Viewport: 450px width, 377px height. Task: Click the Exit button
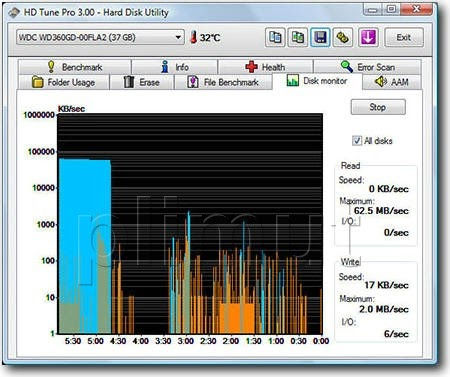pyautogui.click(x=404, y=37)
